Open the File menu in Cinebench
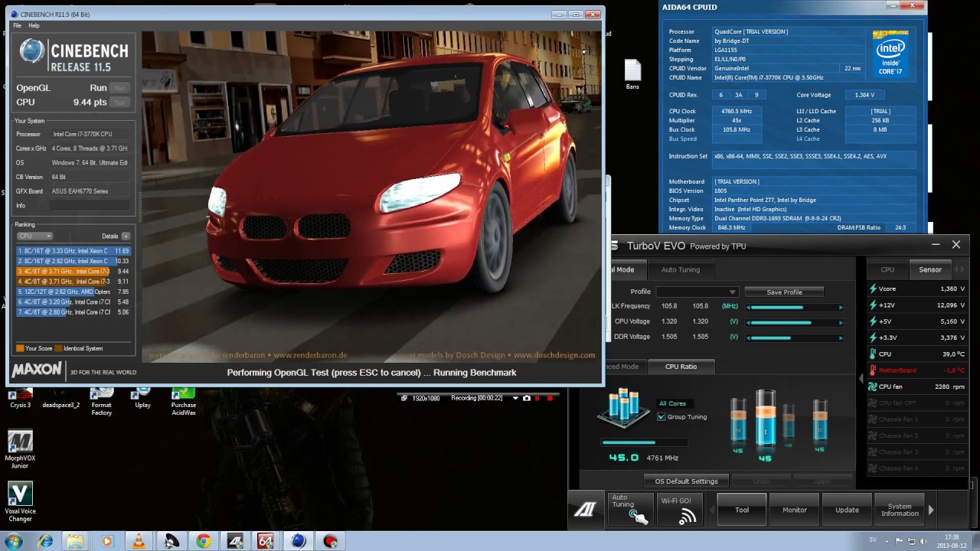Image resolution: width=980 pixels, height=551 pixels. [x=17, y=25]
